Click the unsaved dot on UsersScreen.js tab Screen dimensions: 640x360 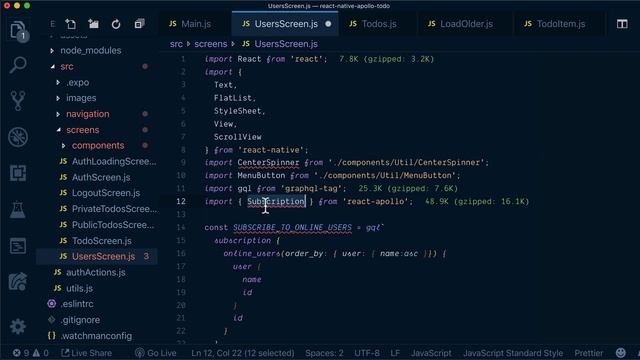coord(328,24)
